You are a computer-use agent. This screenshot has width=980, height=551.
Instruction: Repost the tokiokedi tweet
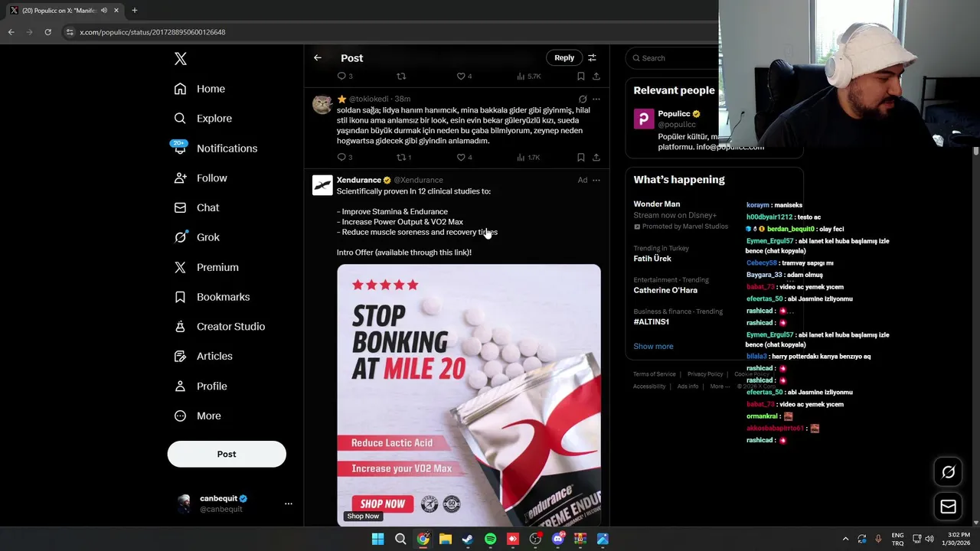[400, 158]
